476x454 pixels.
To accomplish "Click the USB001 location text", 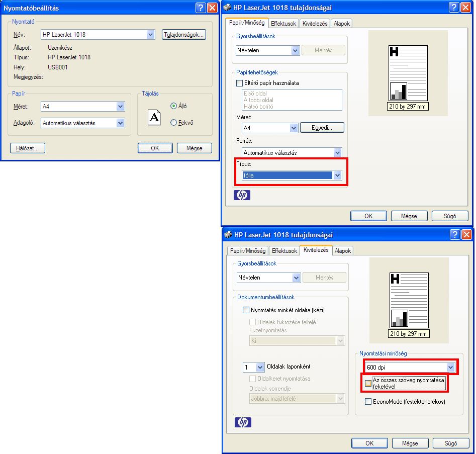I will (x=58, y=67).
